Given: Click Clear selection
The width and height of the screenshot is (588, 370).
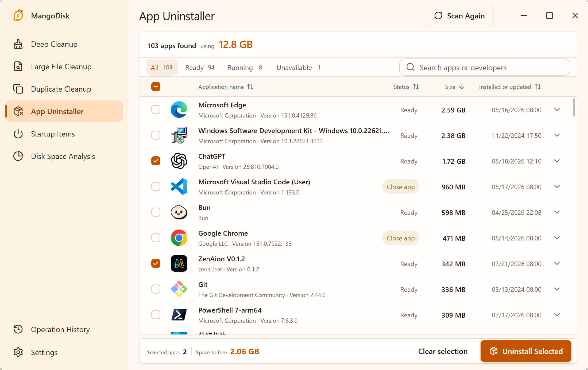Looking at the screenshot, I should (x=443, y=351).
